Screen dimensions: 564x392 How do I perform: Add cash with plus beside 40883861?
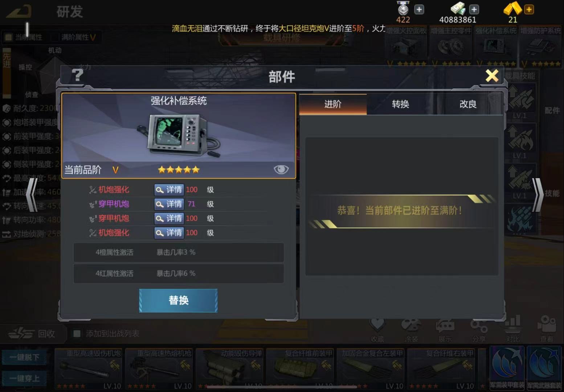tap(474, 9)
